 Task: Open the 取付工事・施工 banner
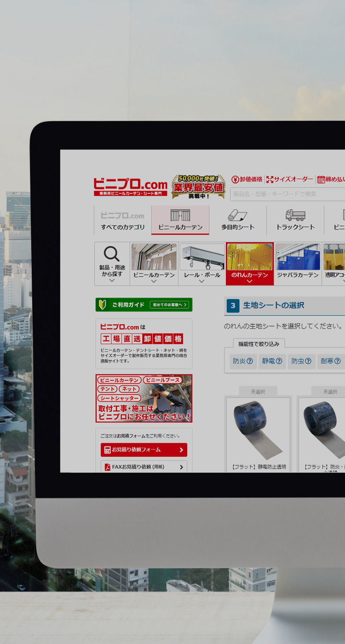pos(144,398)
